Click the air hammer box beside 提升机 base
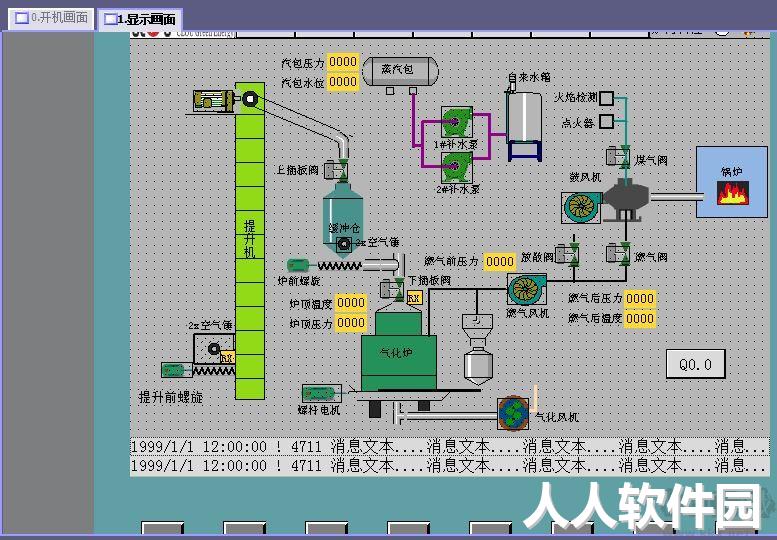 click(214, 349)
